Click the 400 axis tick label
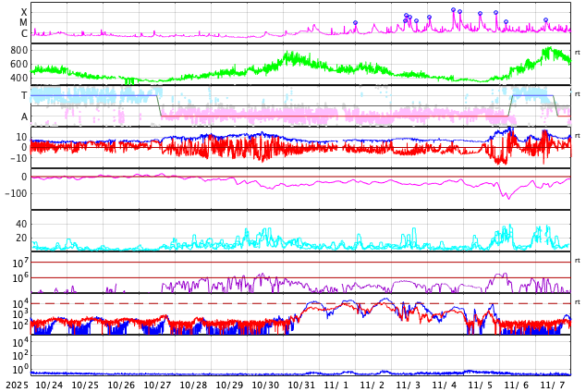586x392 pixels. click(x=18, y=79)
